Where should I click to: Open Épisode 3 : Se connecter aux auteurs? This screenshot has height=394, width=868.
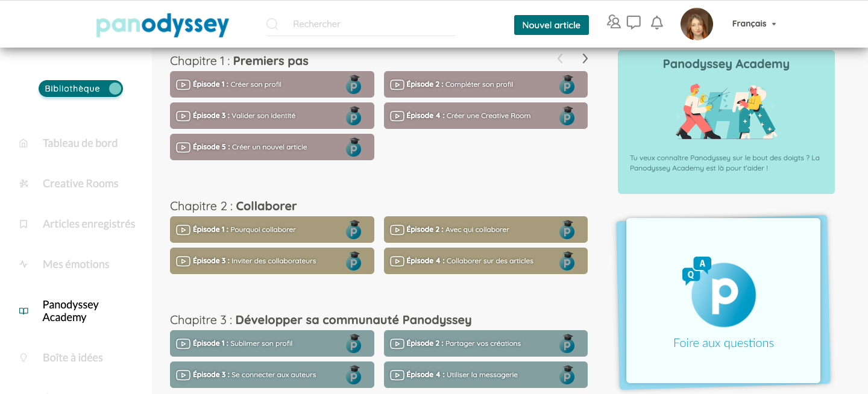click(x=272, y=375)
